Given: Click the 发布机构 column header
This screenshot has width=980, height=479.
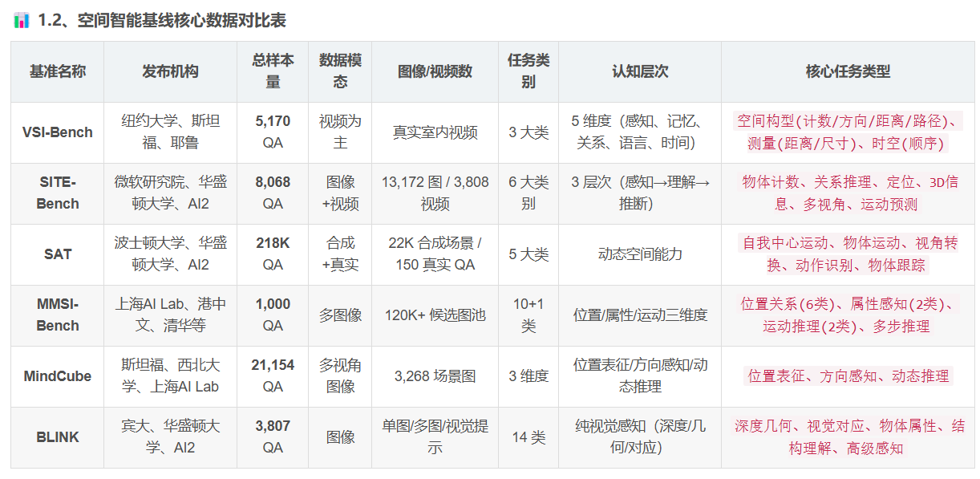Looking at the screenshot, I should pos(170,71).
